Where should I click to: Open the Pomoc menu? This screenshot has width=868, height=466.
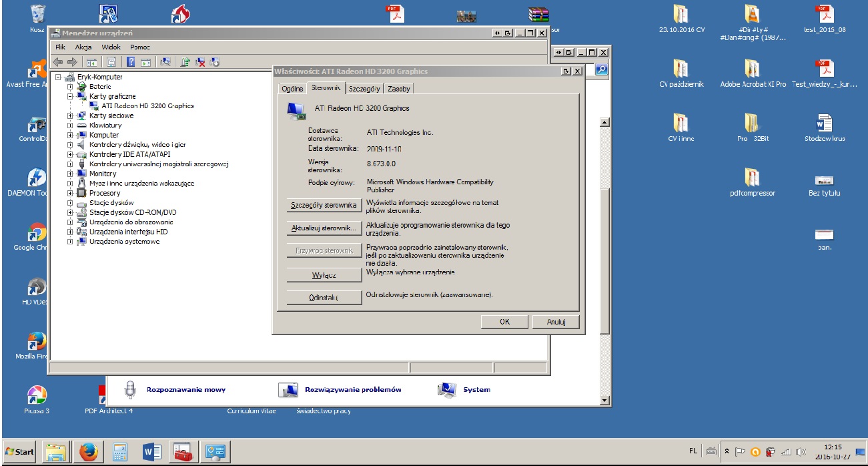(x=140, y=47)
